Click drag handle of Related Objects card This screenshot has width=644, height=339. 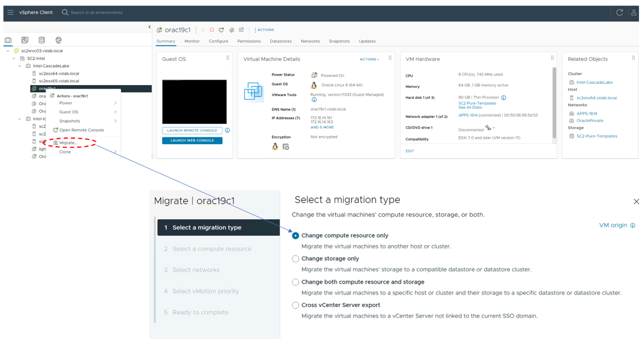coord(633,58)
